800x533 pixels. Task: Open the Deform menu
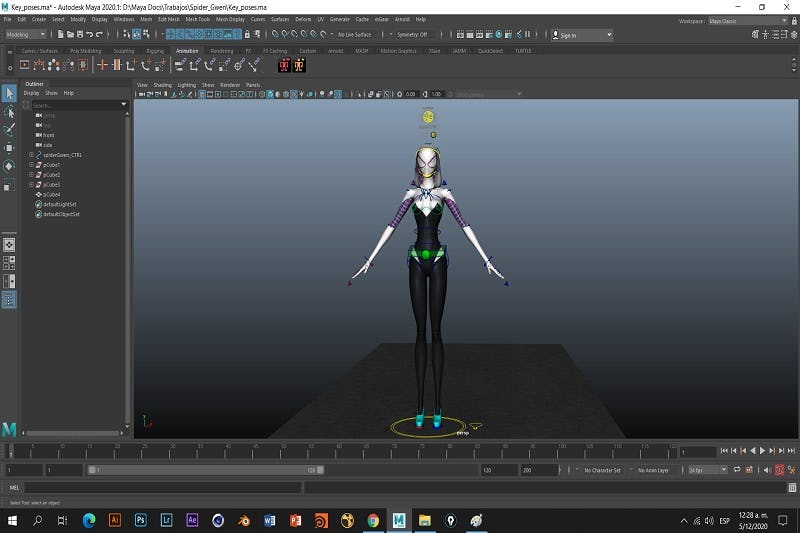click(303, 19)
